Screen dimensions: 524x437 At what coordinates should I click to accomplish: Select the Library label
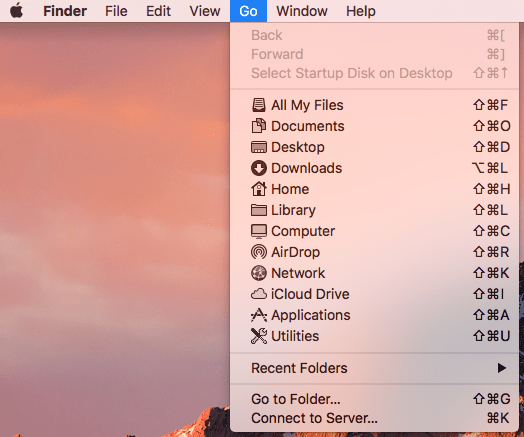pyautogui.click(x=293, y=210)
